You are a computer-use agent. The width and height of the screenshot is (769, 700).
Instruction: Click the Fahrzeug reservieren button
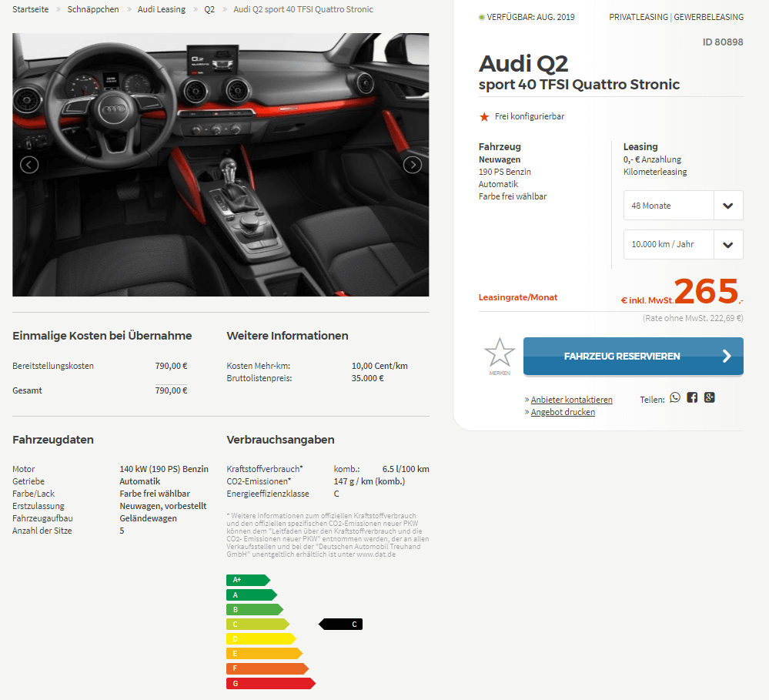click(x=634, y=356)
